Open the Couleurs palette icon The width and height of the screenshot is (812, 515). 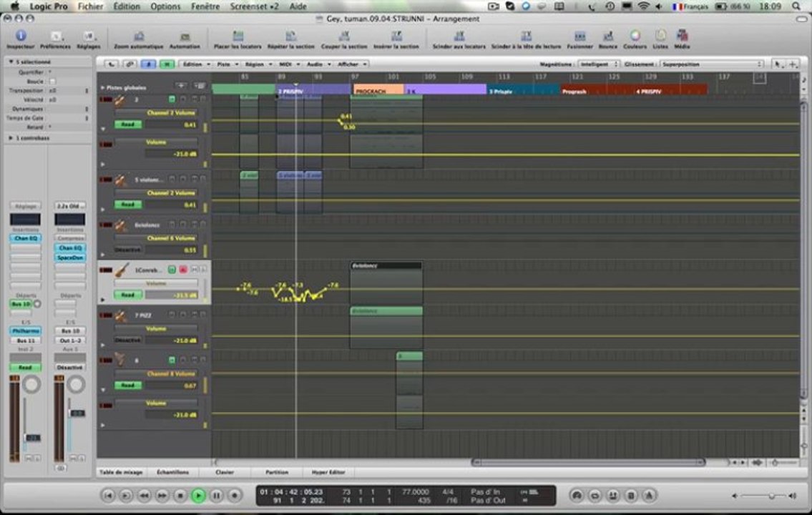635,36
